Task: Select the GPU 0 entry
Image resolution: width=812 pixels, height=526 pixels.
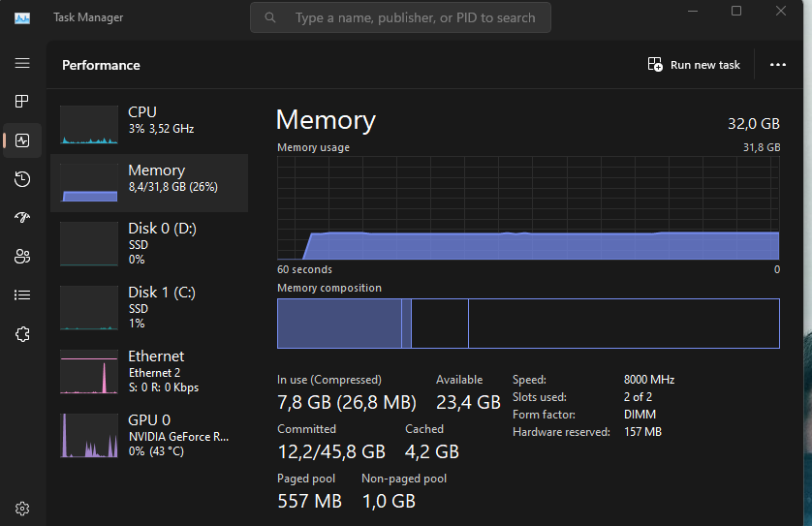Action: 149,435
